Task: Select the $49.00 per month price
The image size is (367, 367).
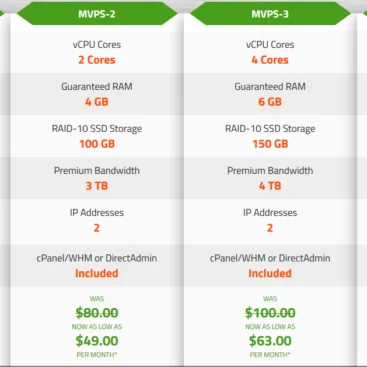Action: (x=97, y=341)
